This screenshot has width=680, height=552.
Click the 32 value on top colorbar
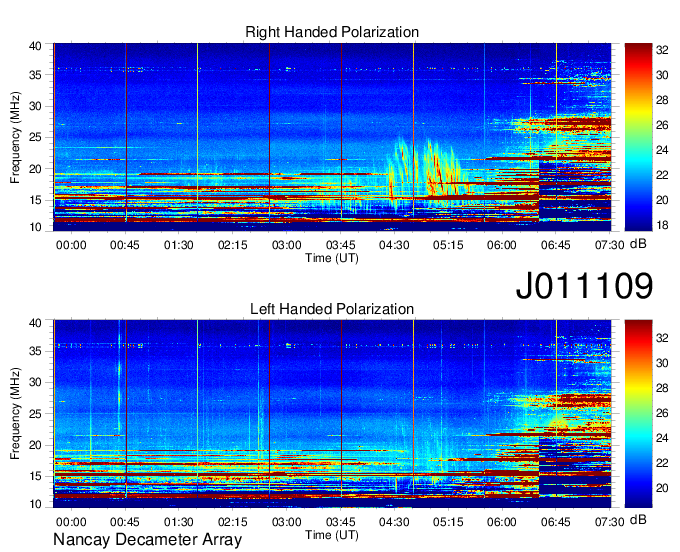coord(662,50)
